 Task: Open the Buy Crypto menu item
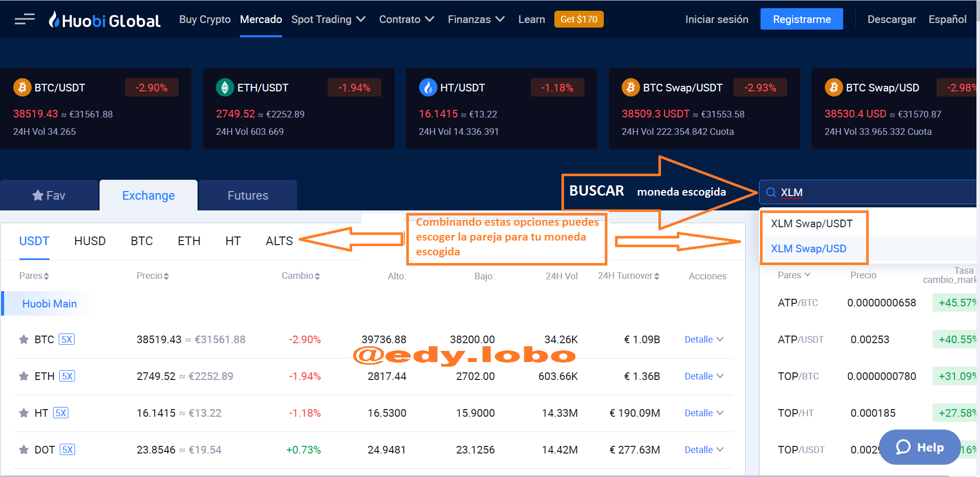click(x=205, y=19)
